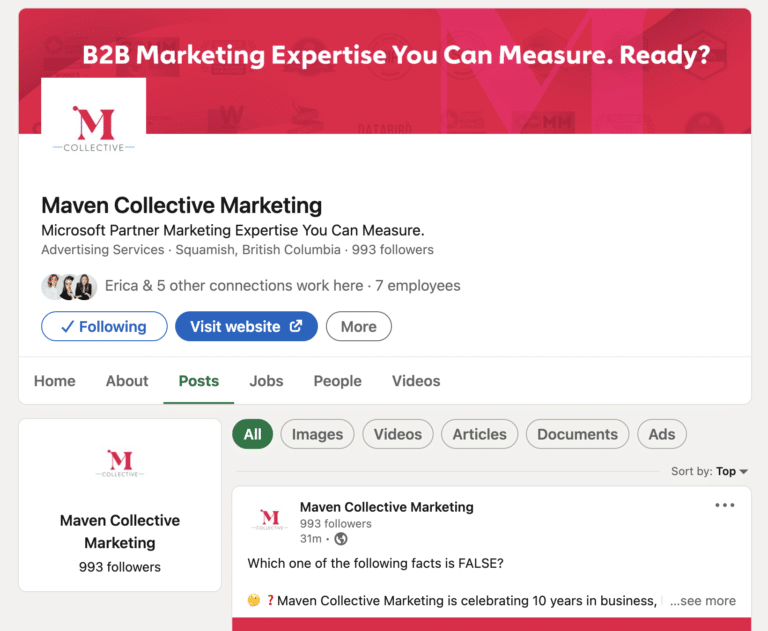The width and height of the screenshot is (768, 631).
Task: Open the Jobs tab
Action: [x=266, y=381]
